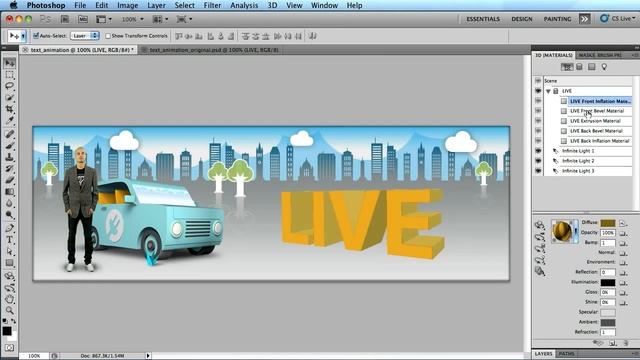This screenshot has height=360, width=640.
Task: Hide Infinite Light 1
Action: tap(538, 151)
